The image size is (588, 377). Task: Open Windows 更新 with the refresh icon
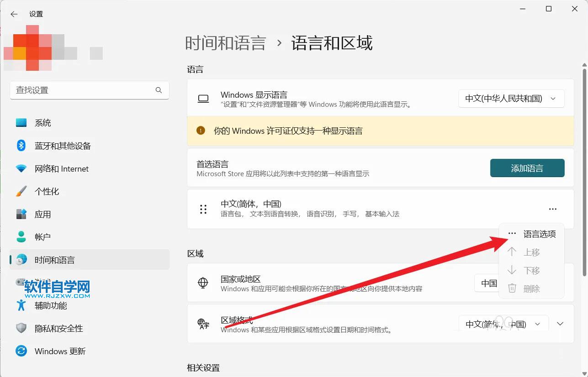[x=21, y=351]
